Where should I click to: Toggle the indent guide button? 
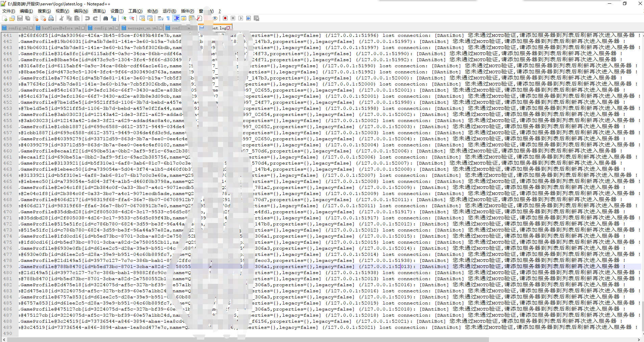point(176,18)
